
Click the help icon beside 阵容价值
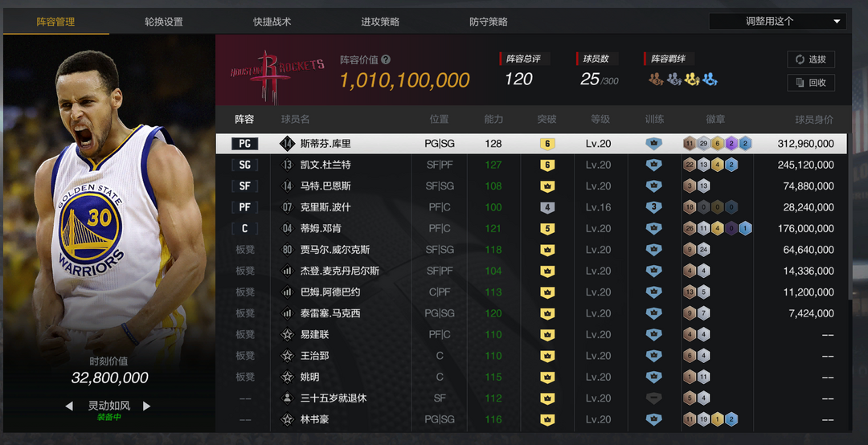pos(386,59)
